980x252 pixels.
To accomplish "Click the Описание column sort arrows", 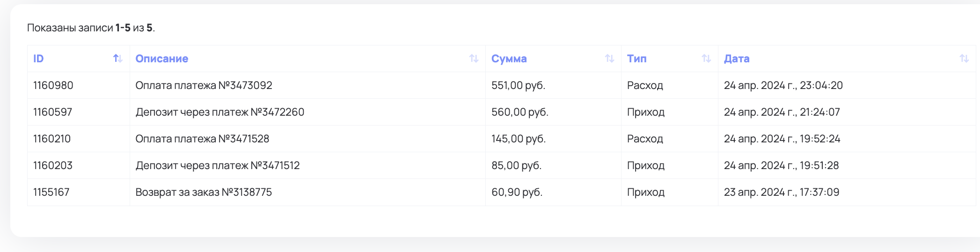I will pos(474,59).
